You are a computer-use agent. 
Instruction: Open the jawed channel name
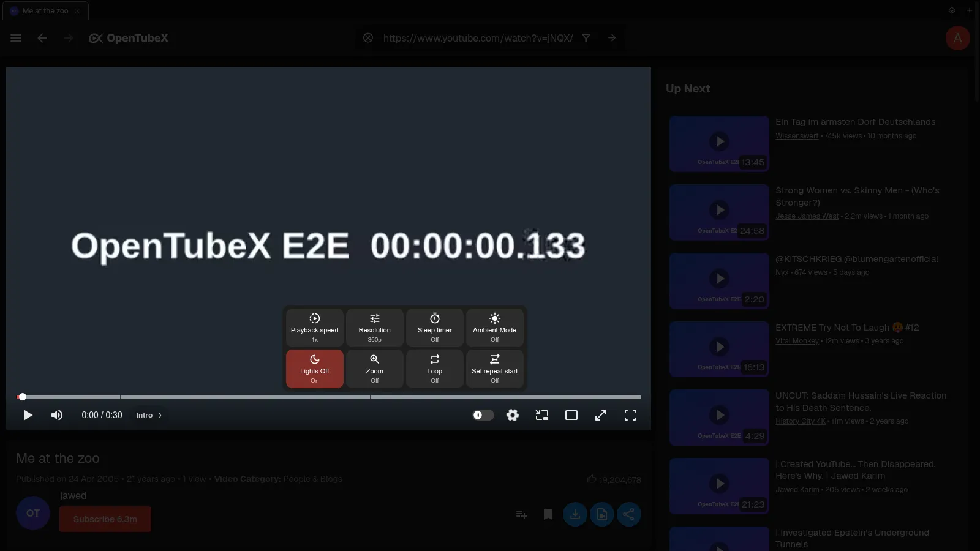click(73, 496)
